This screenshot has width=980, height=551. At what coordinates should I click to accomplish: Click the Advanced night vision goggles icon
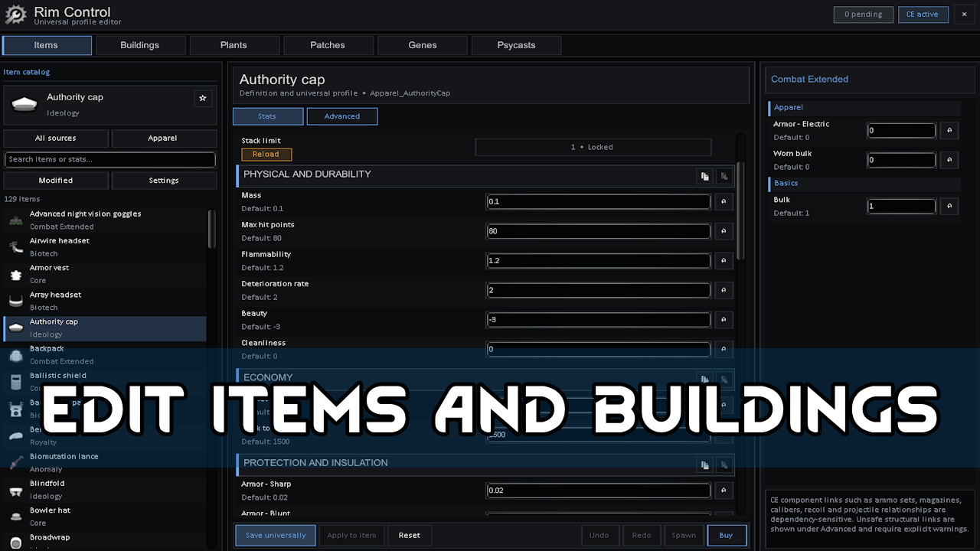coord(15,220)
